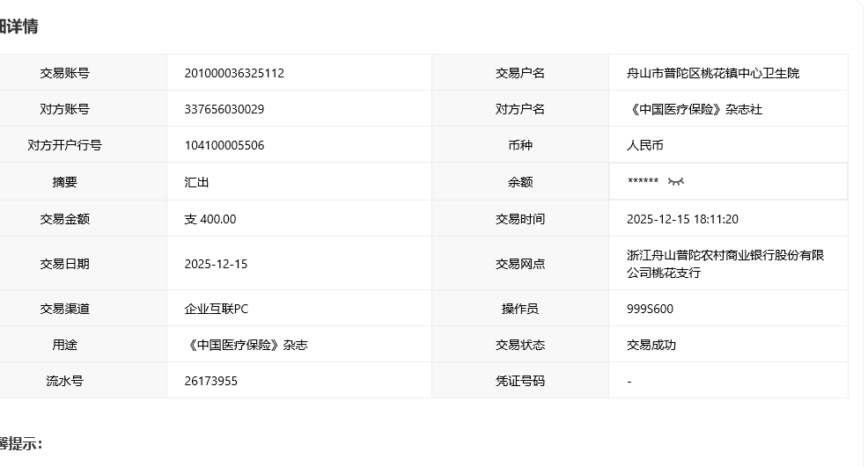Select the branch name 浙江舟山普陀农村商业银行 text
Viewport: 868px width, 467px height.
coord(725,255)
